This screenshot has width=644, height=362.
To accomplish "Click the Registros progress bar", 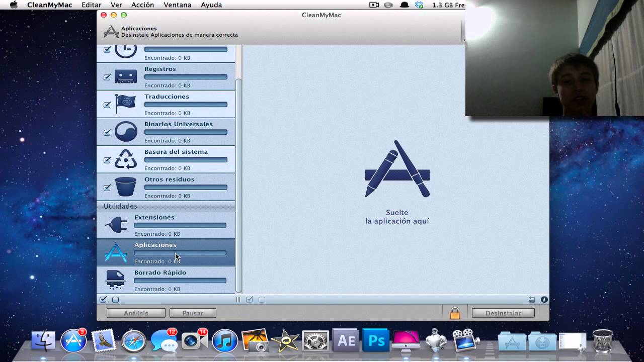I will tap(186, 77).
